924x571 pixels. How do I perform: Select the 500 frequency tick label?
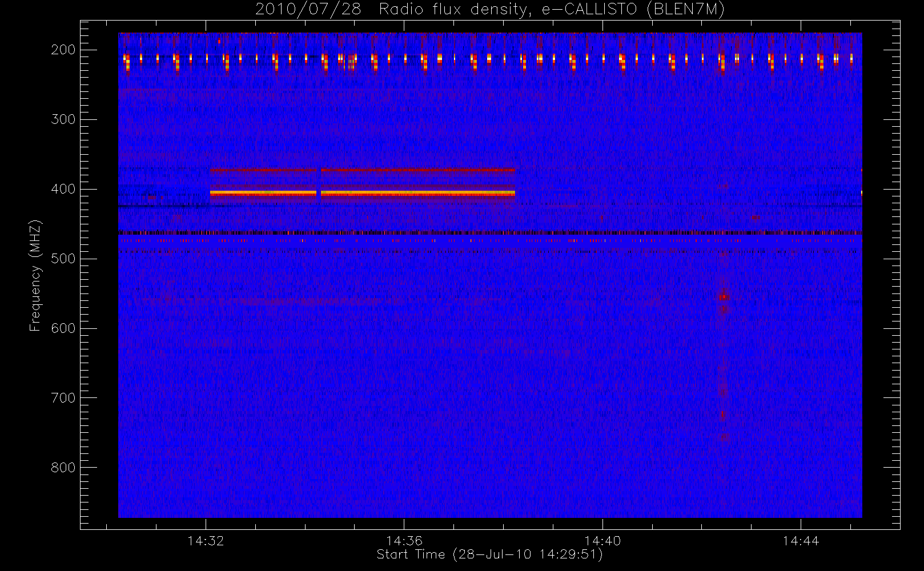(63, 259)
